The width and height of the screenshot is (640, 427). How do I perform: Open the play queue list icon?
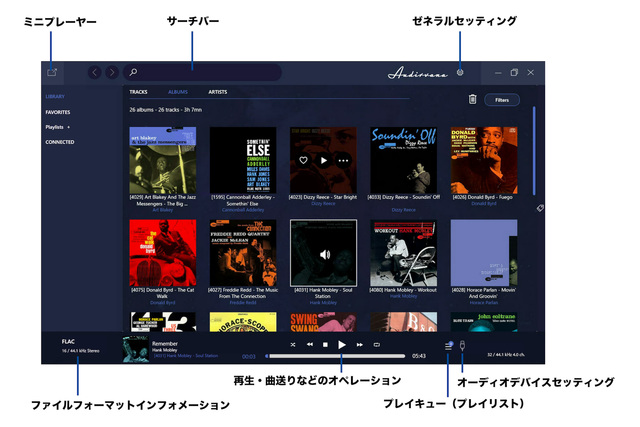coord(448,346)
